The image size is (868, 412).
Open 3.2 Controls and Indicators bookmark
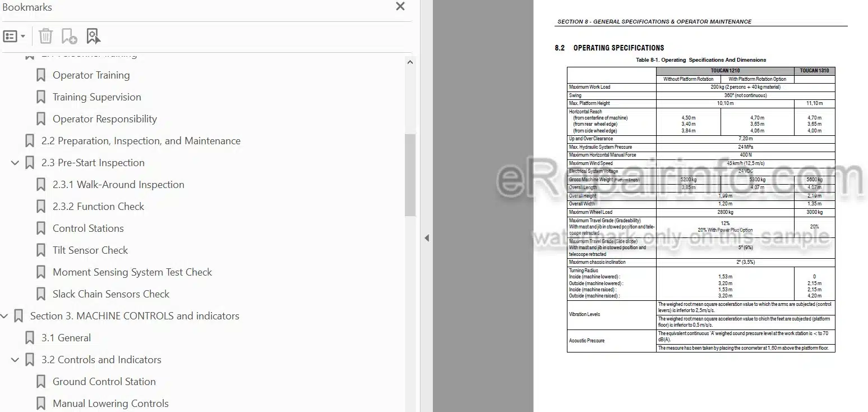[101, 360]
